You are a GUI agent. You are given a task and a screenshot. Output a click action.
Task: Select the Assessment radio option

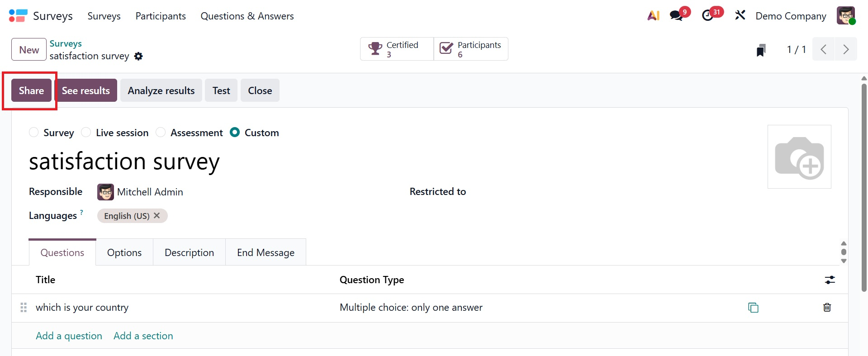coord(161,133)
